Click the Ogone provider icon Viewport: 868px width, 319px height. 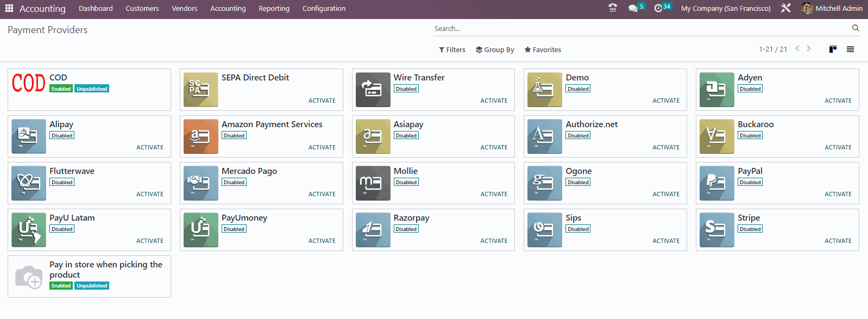click(x=545, y=183)
